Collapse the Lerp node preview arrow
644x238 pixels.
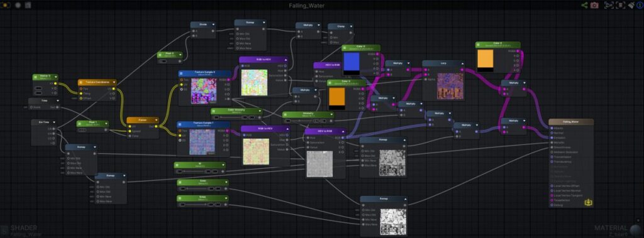click(x=462, y=63)
